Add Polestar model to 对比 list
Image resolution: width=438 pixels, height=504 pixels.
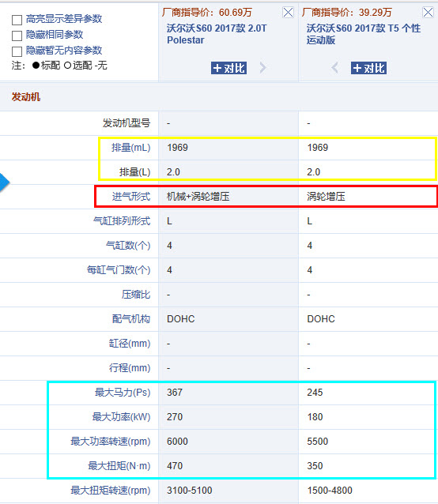pyautogui.click(x=228, y=68)
